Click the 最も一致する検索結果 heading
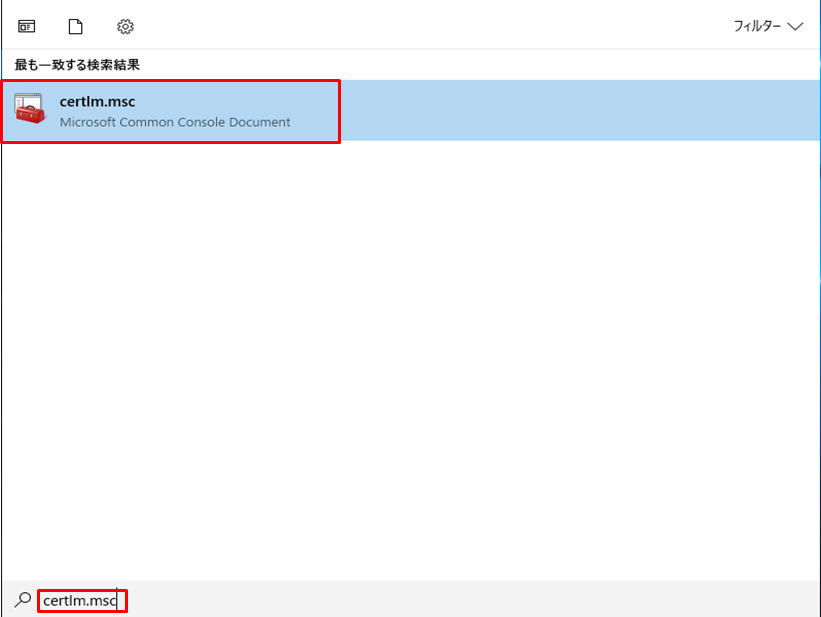 pos(77,65)
